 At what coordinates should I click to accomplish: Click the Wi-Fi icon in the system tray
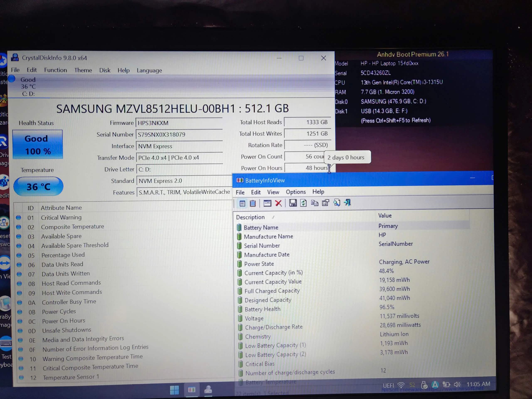tap(401, 385)
